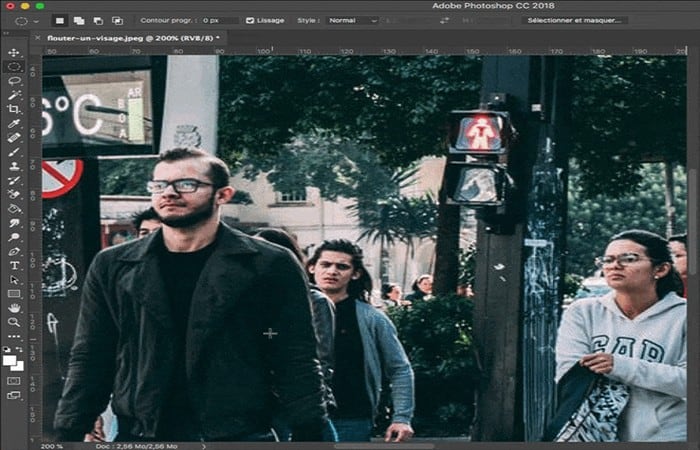Open the Style Normal dropdown
This screenshot has height=450, width=700.
click(x=353, y=21)
